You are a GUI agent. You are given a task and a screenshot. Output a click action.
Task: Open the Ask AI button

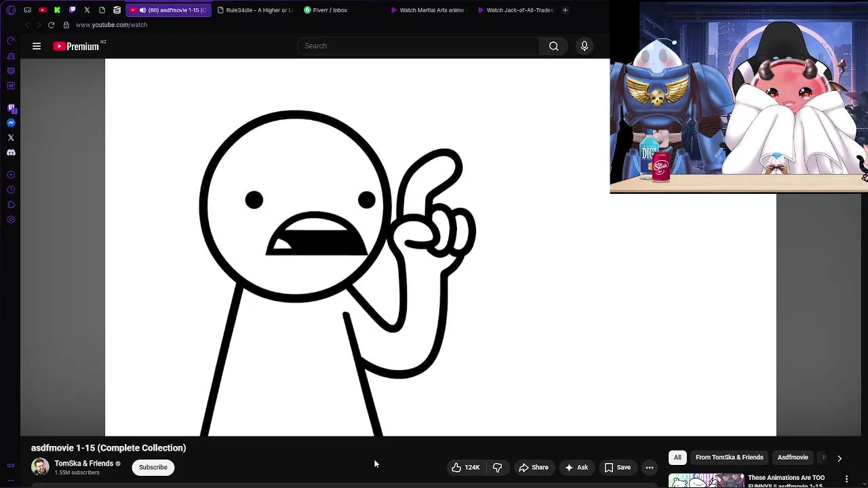click(x=576, y=467)
